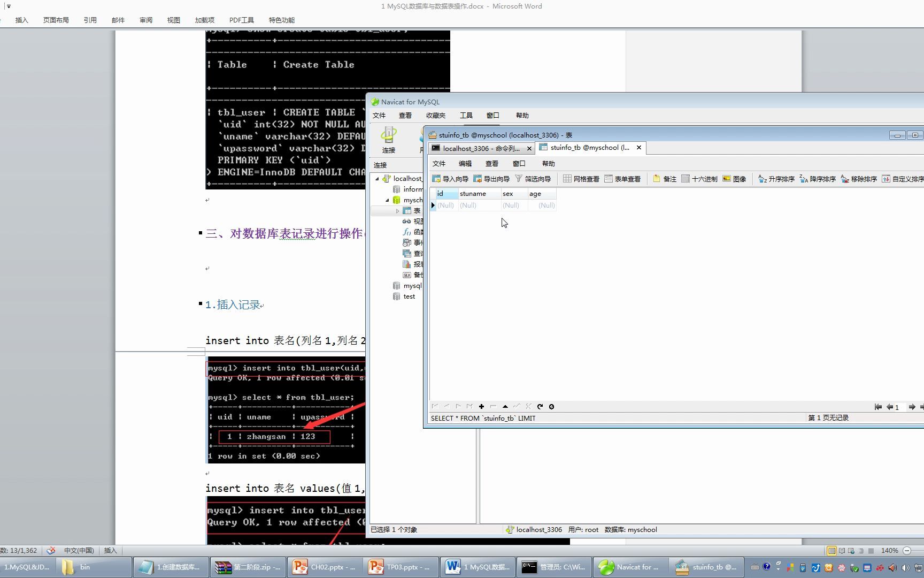Open Word 页面布局 ribbon tab
Image resolution: width=924 pixels, height=578 pixels.
56,20
